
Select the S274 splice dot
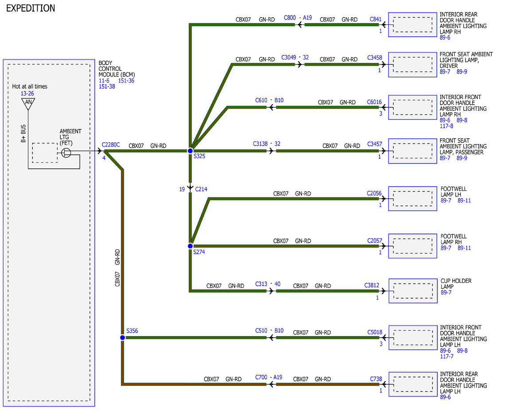point(190,246)
